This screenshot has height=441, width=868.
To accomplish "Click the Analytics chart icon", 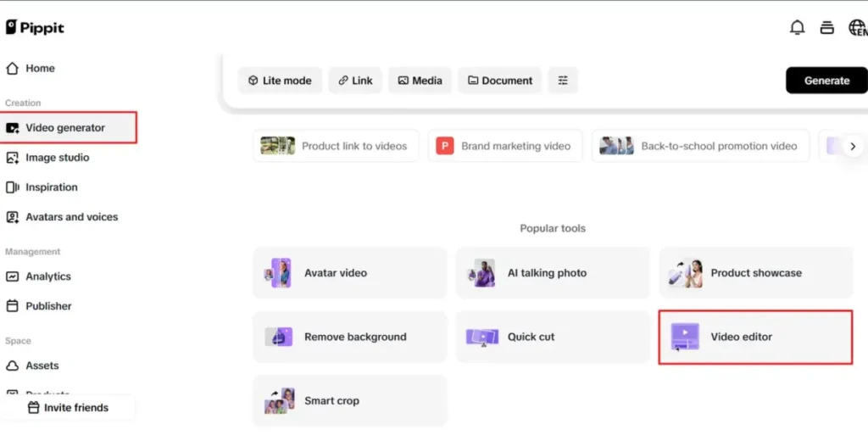I will [x=12, y=276].
